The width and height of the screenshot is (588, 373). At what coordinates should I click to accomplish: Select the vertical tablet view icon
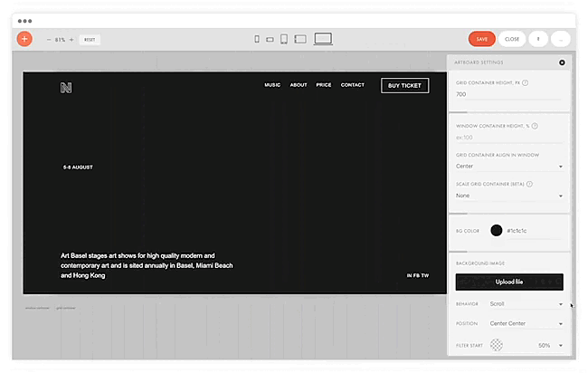point(284,39)
